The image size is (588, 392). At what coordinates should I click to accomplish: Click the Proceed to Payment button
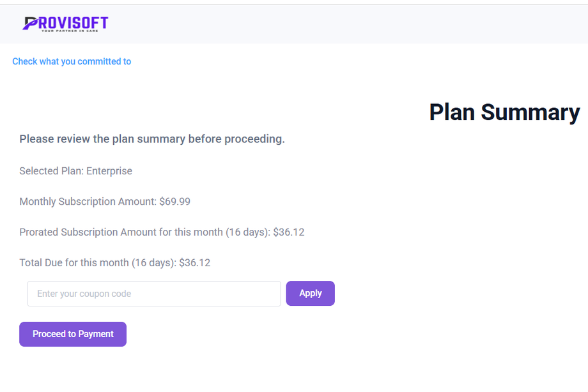(73, 334)
